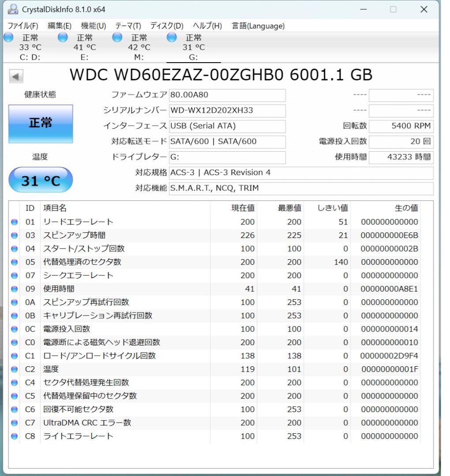The height and width of the screenshot is (476, 450).
Task: Click interface field USB (Serial ATA)
Action: pyautogui.click(x=227, y=126)
